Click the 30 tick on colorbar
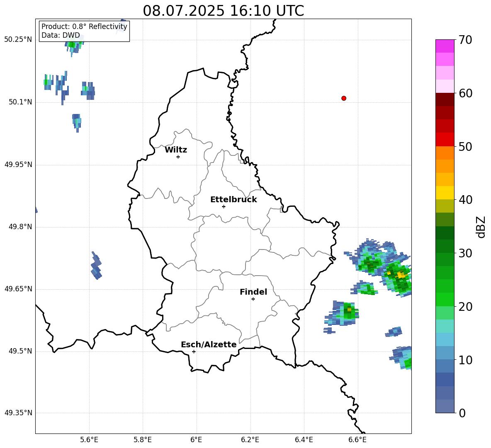 coord(465,253)
